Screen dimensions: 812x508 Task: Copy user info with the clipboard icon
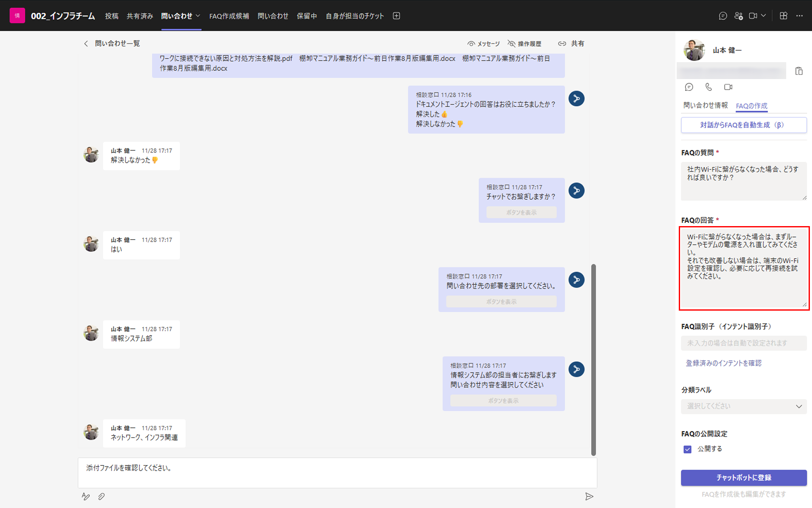coord(799,71)
